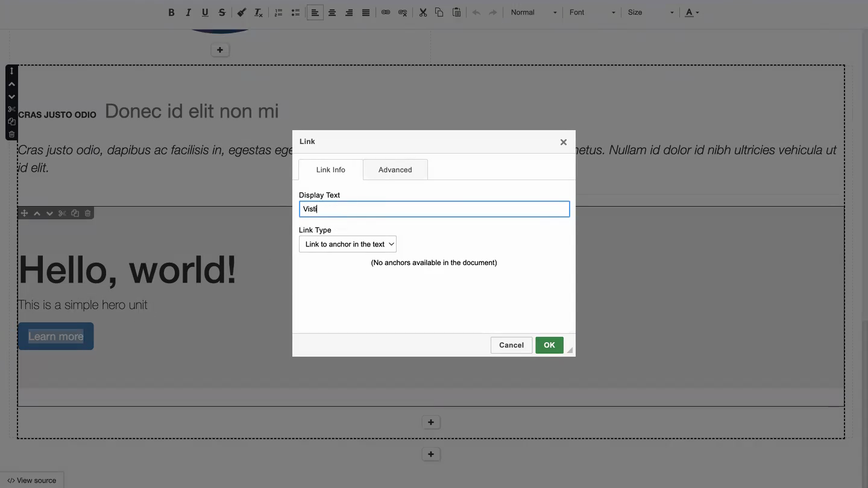Open the Size dropdown
868x488 pixels.
(x=650, y=13)
